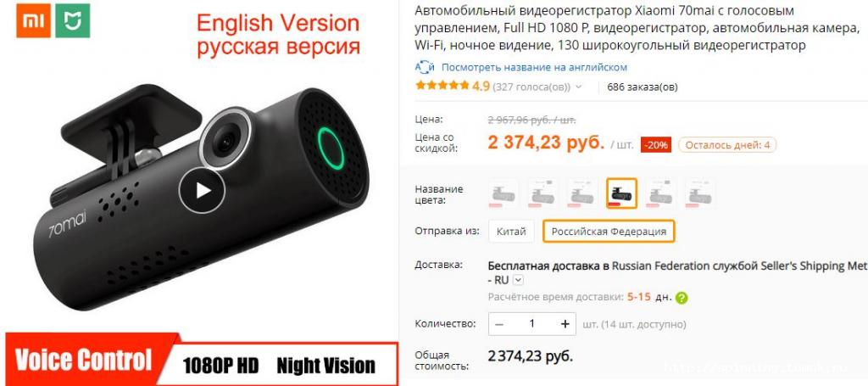Play the product video on the dashcam image
The width and height of the screenshot is (868, 386).
(x=202, y=191)
